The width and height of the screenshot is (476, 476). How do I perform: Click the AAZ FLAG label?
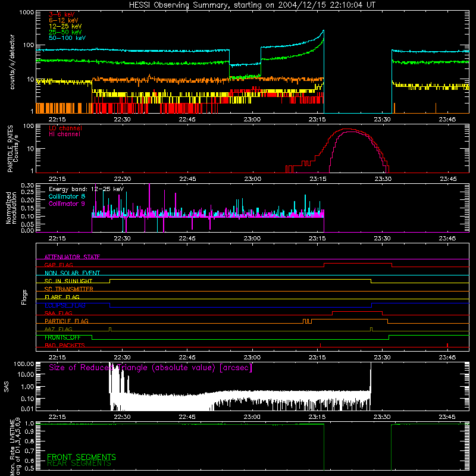click(58, 329)
